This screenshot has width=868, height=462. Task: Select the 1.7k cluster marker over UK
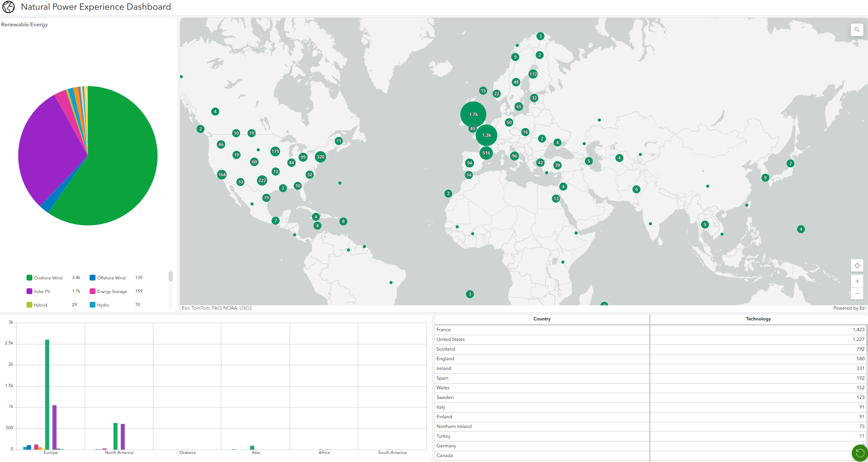click(473, 114)
